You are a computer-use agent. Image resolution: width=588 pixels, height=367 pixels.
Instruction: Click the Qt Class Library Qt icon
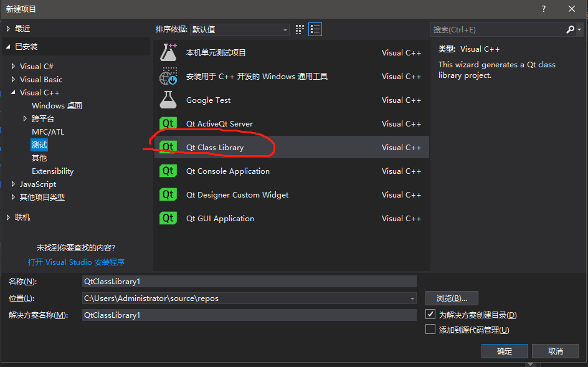(x=168, y=147)
